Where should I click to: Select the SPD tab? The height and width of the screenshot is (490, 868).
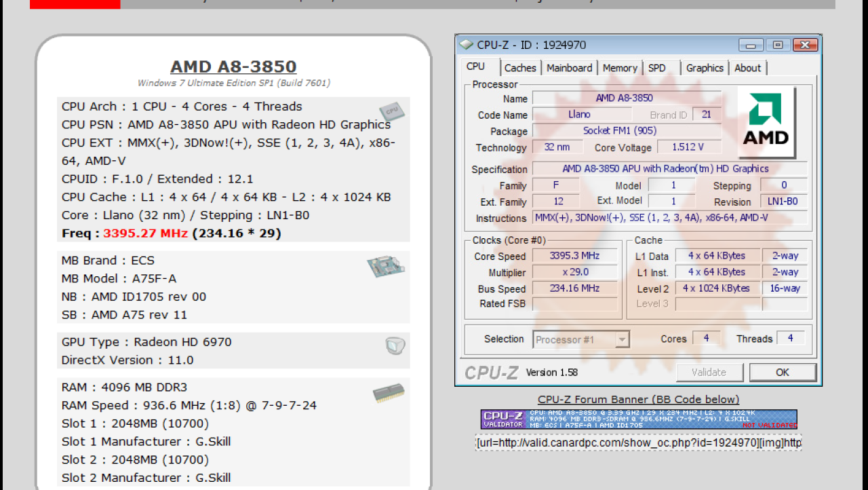[x=657, y=68]
